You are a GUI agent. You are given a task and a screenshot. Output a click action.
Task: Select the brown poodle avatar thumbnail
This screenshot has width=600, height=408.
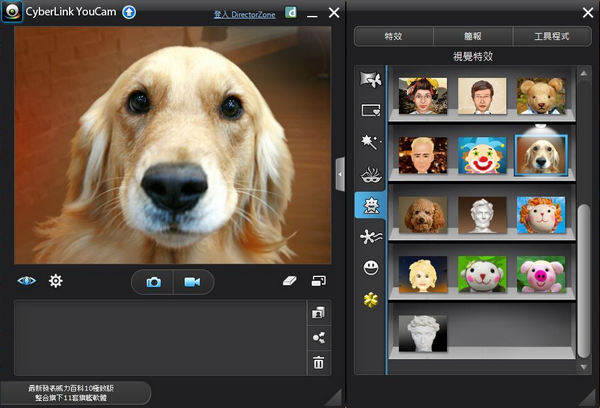[x=423, y=215]
